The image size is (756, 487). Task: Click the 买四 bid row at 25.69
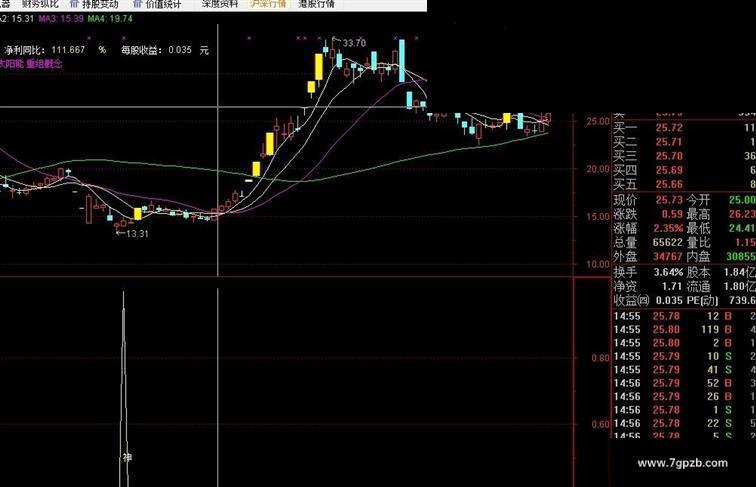[x=684, y=170]
